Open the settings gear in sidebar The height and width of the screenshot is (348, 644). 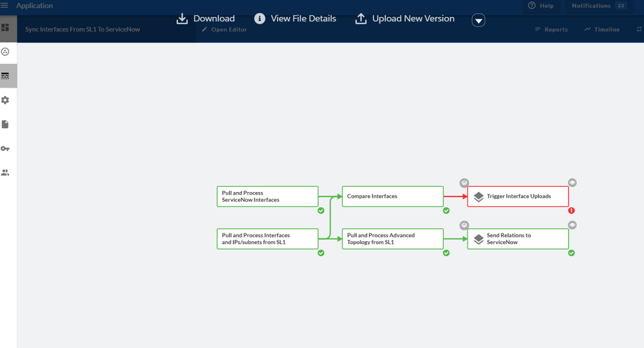[5, 100]
